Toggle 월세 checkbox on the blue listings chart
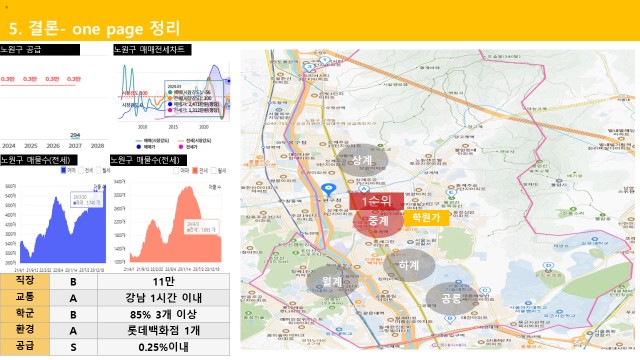The width and height of the screenshot is (640, 360). coord(99,170)
